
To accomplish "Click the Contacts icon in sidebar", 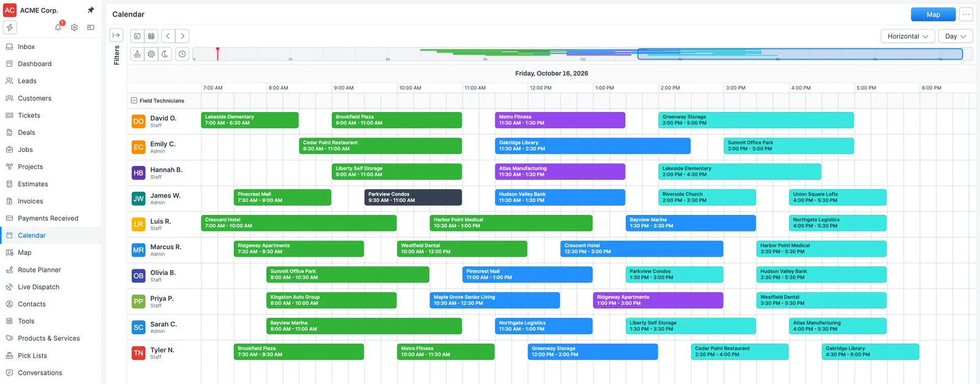I will [9, 304].
